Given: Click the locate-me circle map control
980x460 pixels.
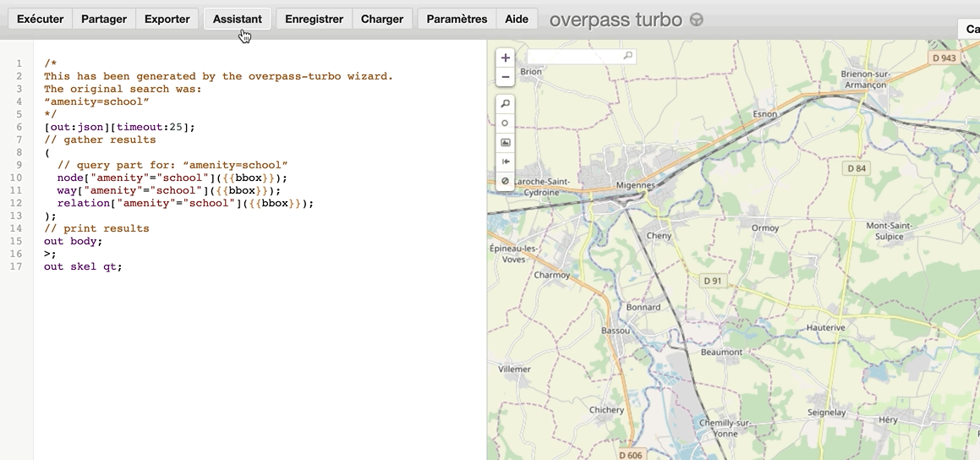Looking at the screenshot, I should click(506, 123).
